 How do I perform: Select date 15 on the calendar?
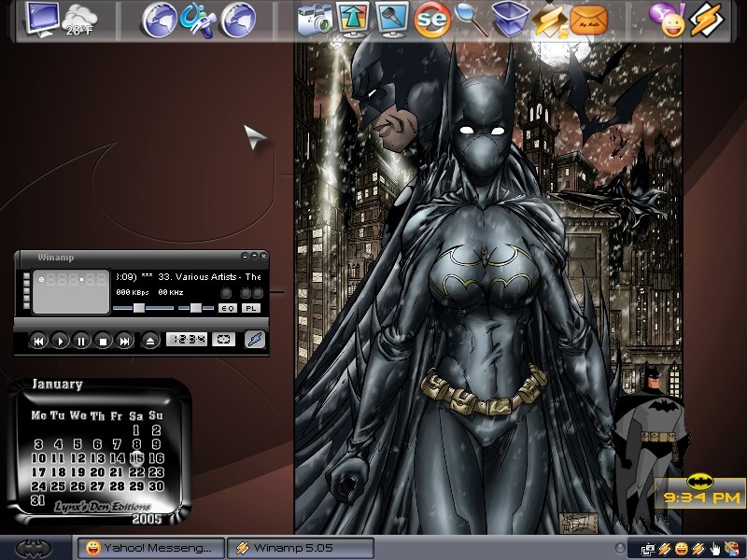[x=136, y=458]
